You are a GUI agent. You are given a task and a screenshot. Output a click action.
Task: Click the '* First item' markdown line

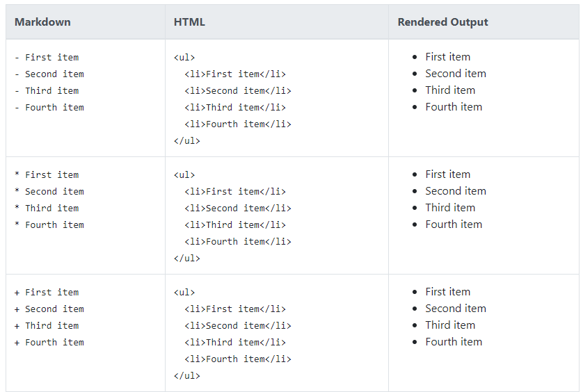click(x=47, y=175)
